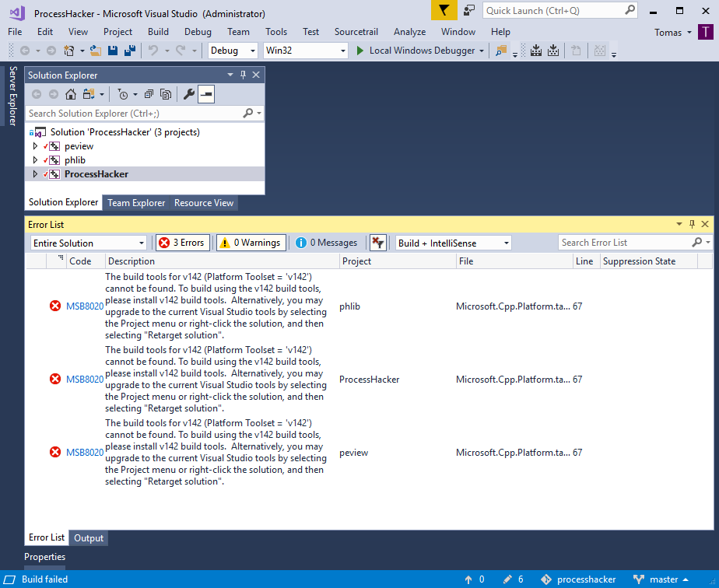The width and height of the screenshot is (719, 588).
Task: Open the Win32 platform dropdown
Action: pos(305,51)
